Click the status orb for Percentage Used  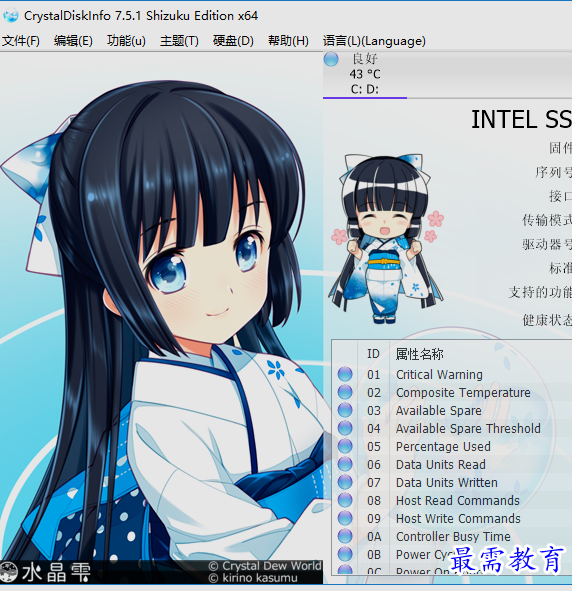pyautogui.click(x=345, y=446)
